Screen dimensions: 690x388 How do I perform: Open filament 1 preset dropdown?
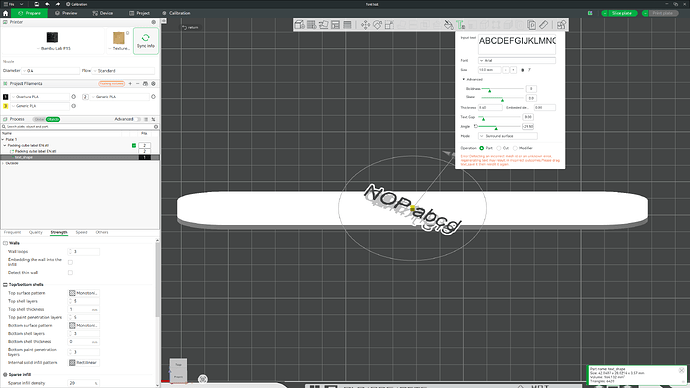coord(40,97)
